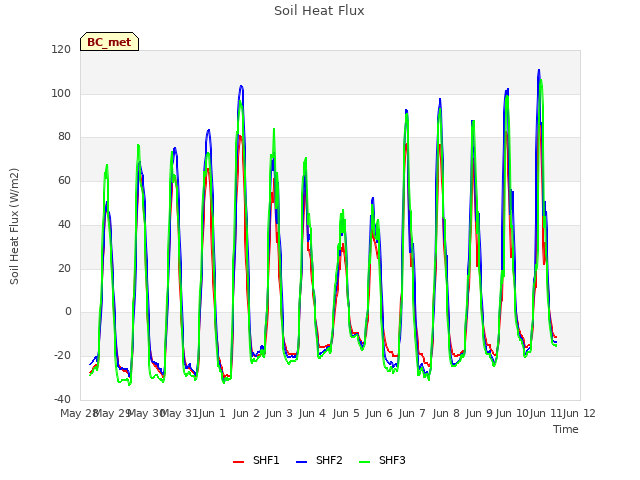This screenshot has width=640, height=480.
Task: Click the Jun 5 x-axis label
Action: (x=346, y=413)
